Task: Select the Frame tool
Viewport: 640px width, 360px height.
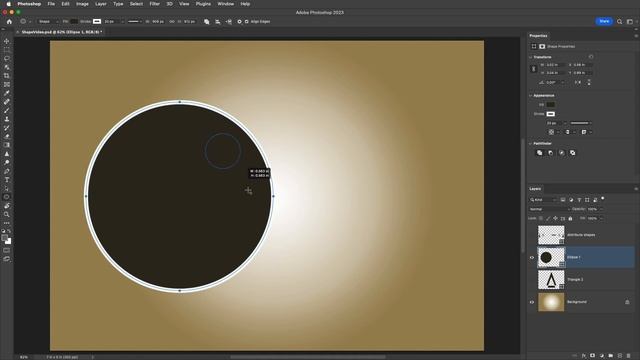Action: pyautogui.click(x=7, y=84)
